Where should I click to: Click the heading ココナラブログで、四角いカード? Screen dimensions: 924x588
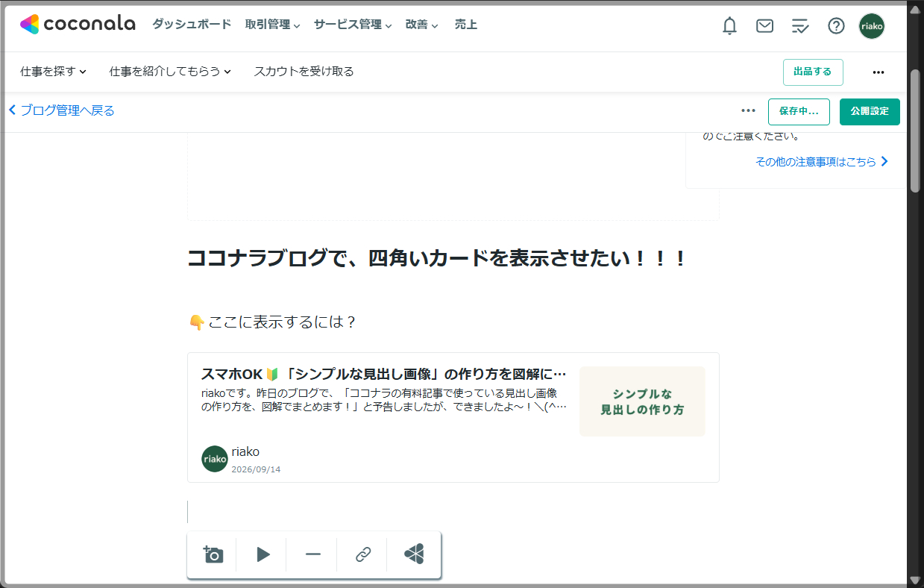click(436, 259)
